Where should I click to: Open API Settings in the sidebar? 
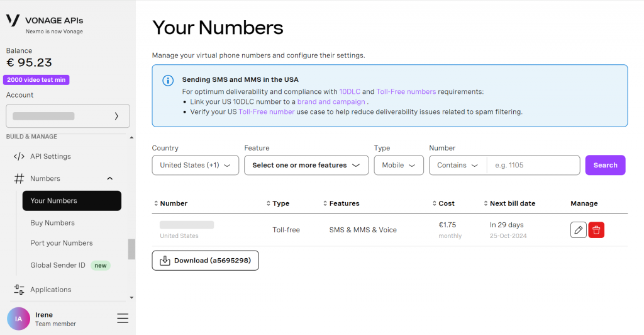tap(50, 156)
